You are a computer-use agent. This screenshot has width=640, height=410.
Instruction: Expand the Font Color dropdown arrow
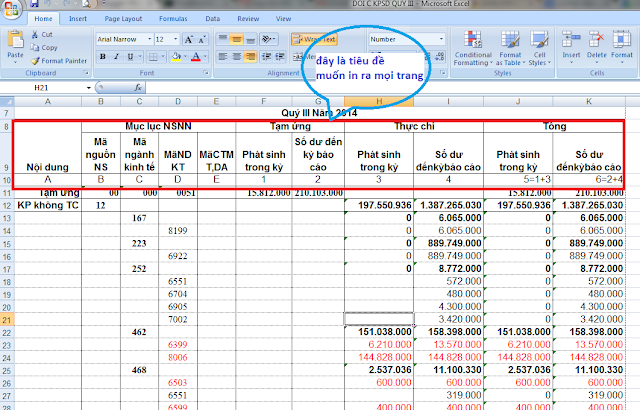click(x=205, y=57)
